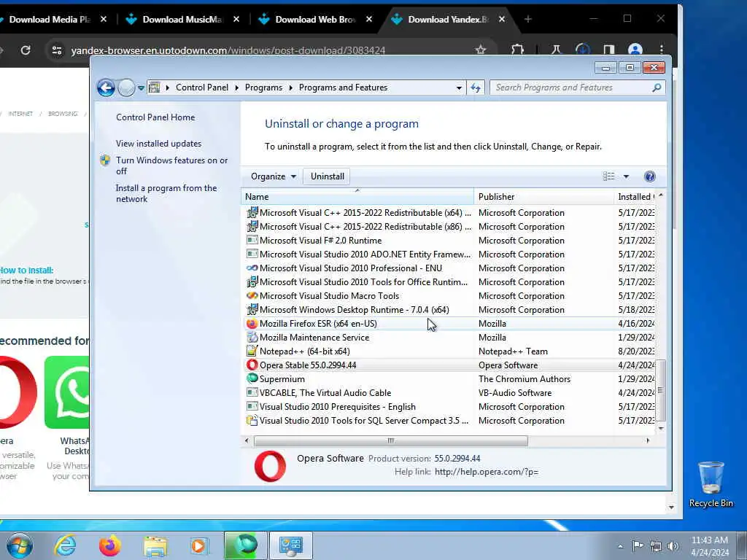Click the Back arrow in Control Panel

pyautogui.click(x=106, y=87)
